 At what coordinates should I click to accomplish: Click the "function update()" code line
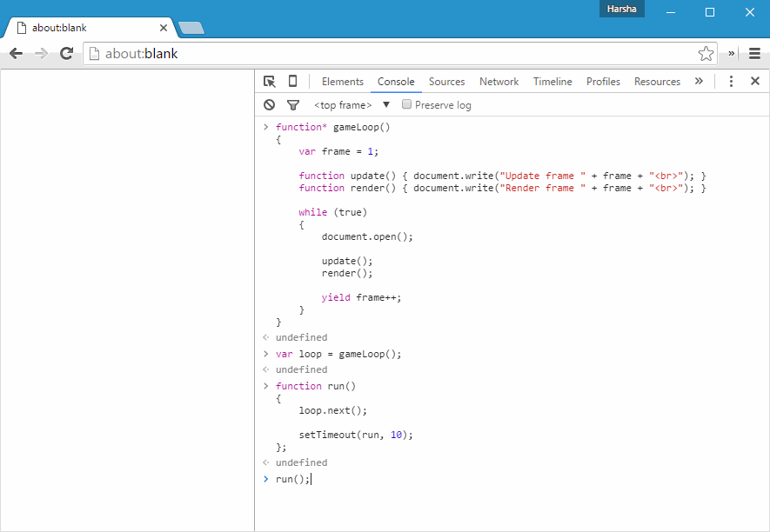click(502, 176)
